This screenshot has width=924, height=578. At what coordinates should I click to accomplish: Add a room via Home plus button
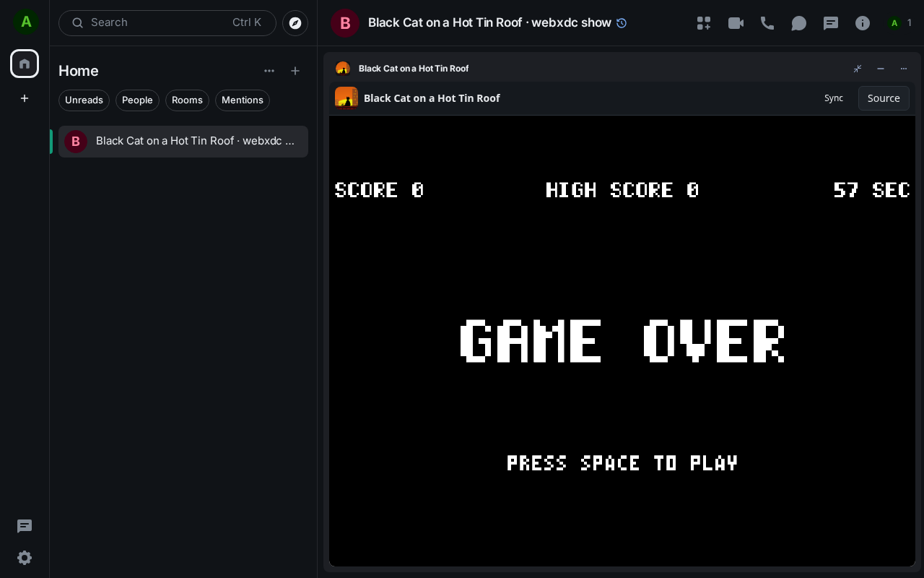tap(295, 71)
